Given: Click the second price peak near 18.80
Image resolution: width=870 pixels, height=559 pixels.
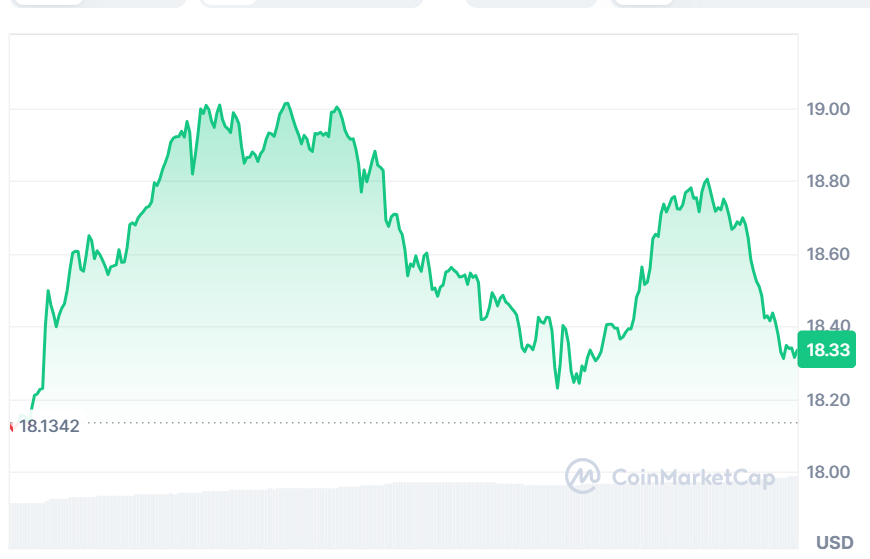Looking at the screenshot, I should (x=708, y=180).
